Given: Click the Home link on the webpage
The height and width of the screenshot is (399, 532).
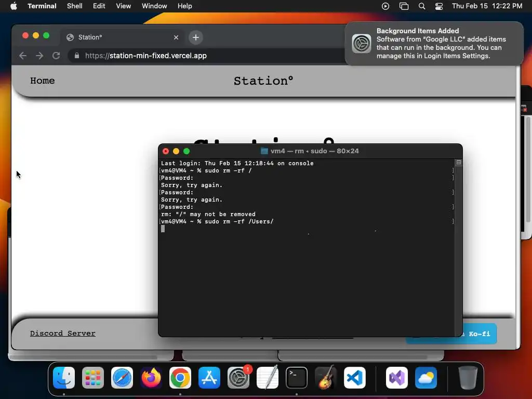Looking at the screenshot, I should point(43,81).
